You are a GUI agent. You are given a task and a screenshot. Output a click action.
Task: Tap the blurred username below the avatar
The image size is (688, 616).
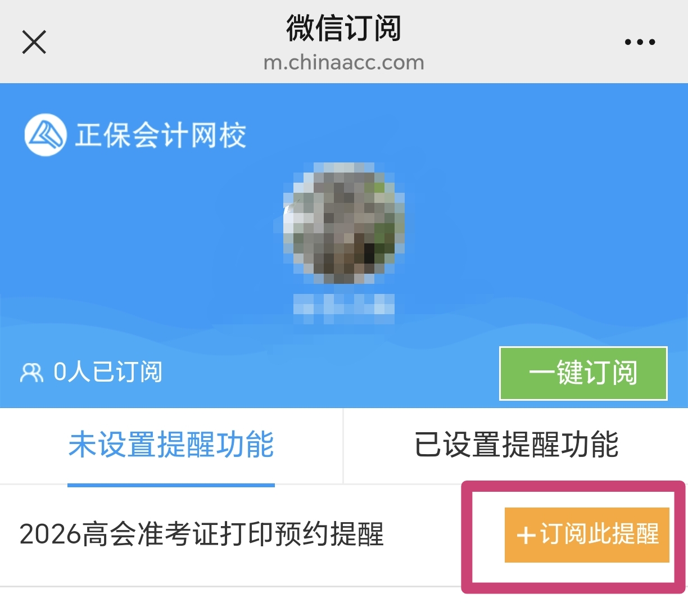[344, 308]
